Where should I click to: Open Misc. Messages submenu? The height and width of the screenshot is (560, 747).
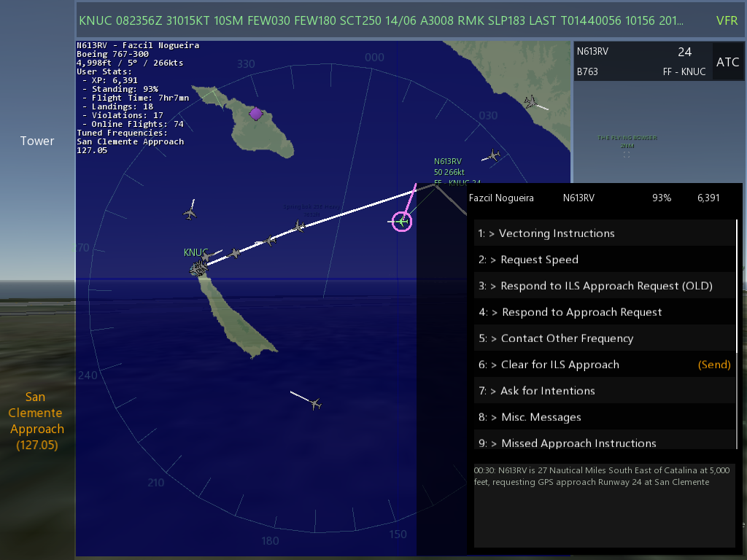605,416
